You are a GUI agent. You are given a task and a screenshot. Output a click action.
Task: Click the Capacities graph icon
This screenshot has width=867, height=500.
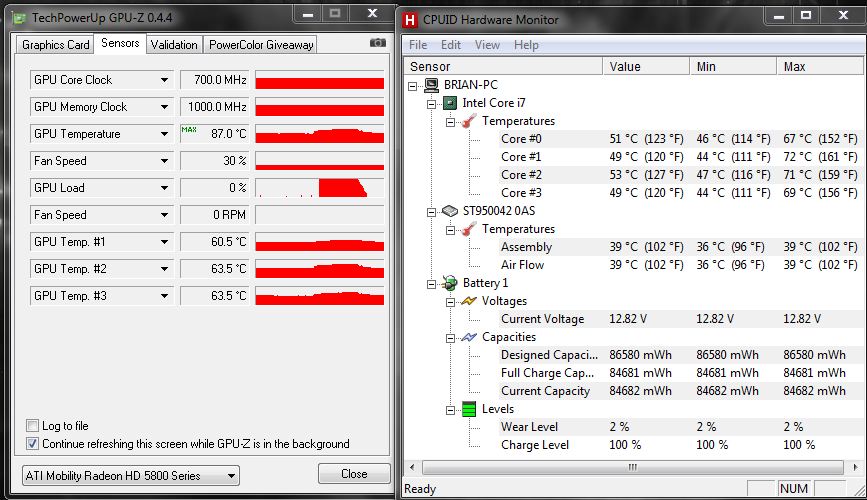coord(469,337)
